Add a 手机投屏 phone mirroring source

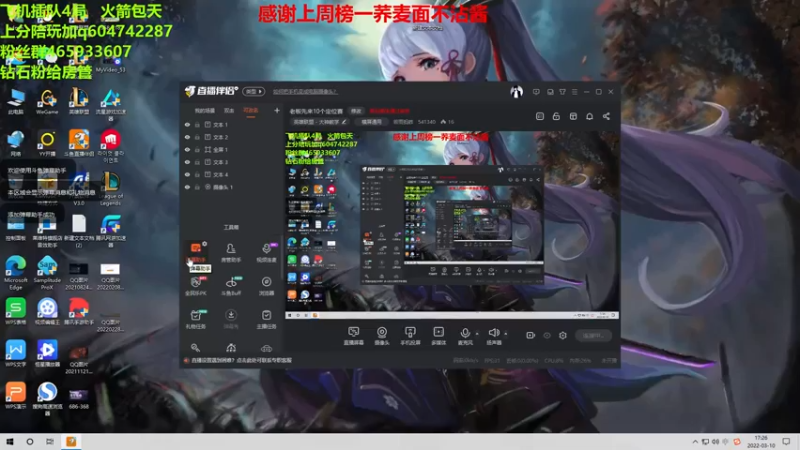(x=410, y=336)
